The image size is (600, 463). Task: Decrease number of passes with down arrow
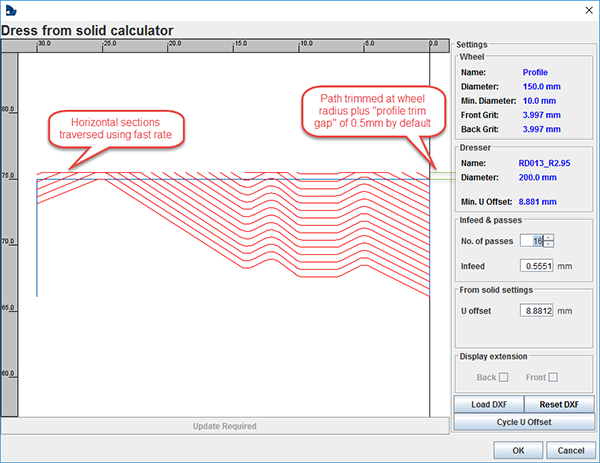pyautogui.click(x=549, y=244)
